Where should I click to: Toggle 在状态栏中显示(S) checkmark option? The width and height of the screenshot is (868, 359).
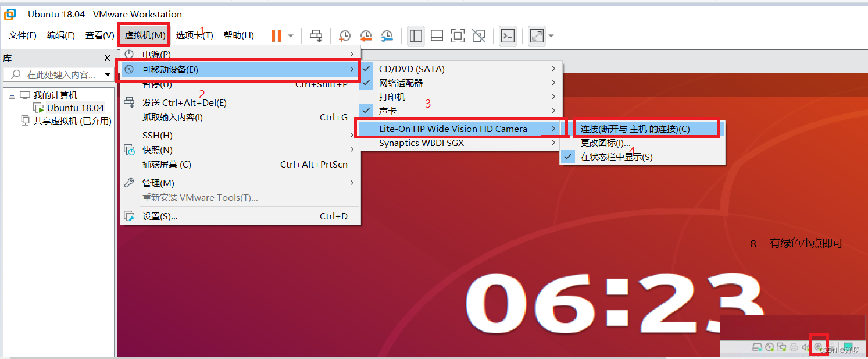(x=643, y=157)
